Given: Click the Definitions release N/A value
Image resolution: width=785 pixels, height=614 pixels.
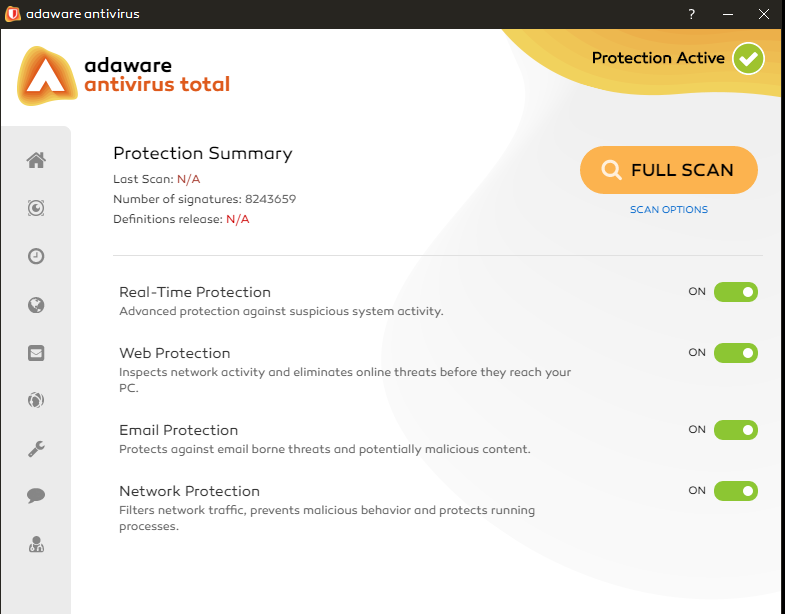Looking at the screenshot, I should coord(237,219).
